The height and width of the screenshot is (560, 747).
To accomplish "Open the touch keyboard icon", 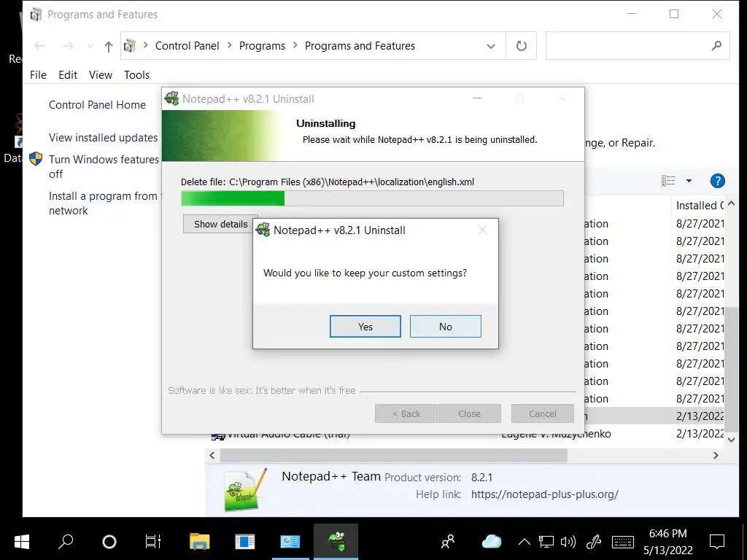I will 623,542.
